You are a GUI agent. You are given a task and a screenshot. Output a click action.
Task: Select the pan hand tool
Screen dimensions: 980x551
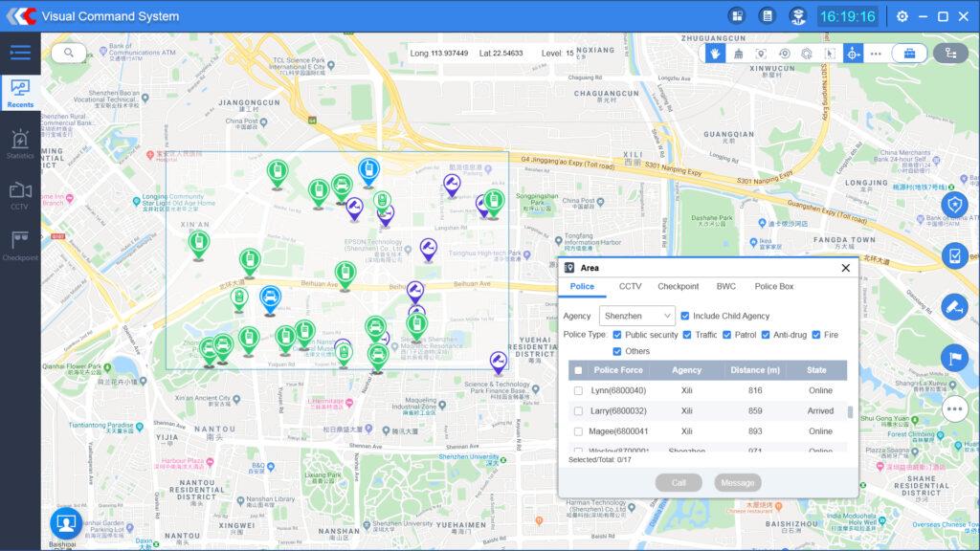715,54
